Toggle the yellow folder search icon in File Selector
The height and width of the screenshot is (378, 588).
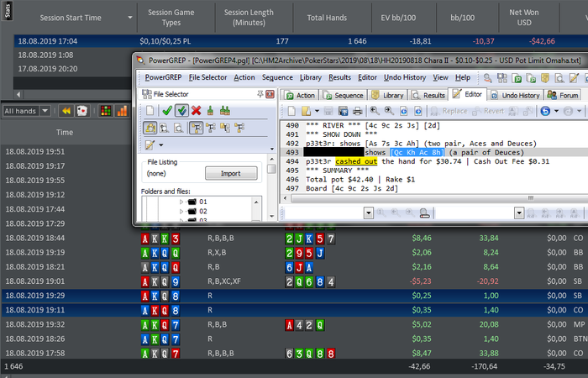click(150, 129)
